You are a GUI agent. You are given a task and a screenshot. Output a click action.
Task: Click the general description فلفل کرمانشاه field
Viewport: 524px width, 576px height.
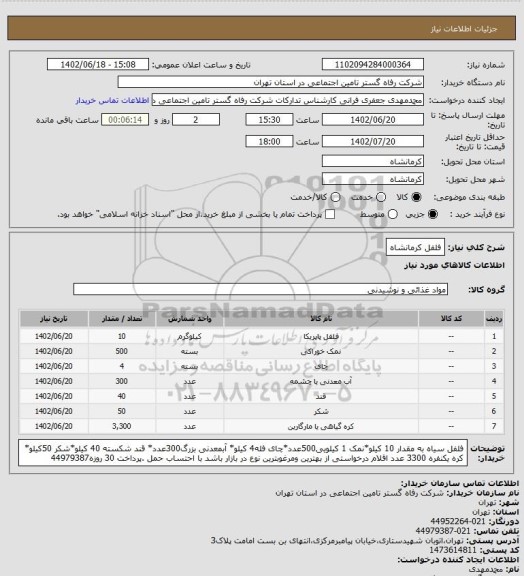click(x=415, y=248)
